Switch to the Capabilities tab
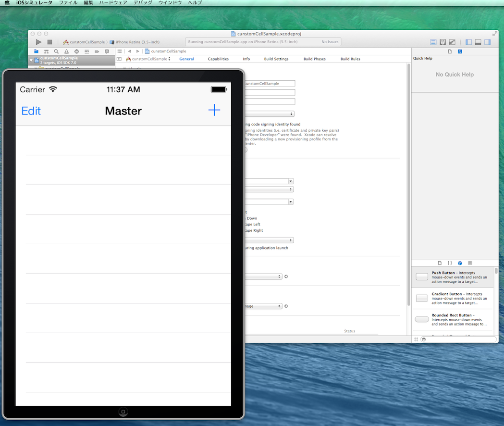 pos(218,59)
